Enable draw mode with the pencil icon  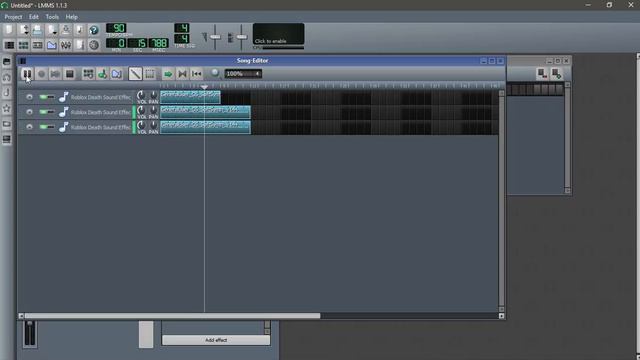(135, 74)
